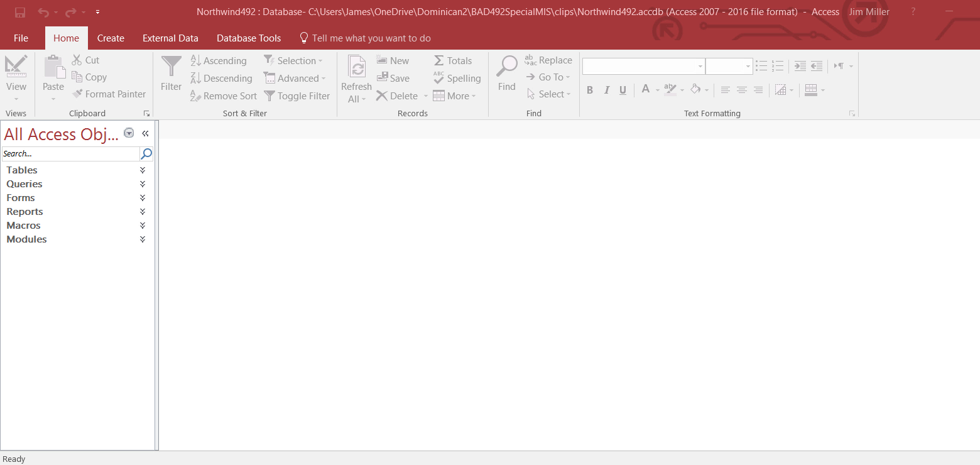The image size is (980, 465).
Task: Expand the Forms group
Action: (x=143, y=198)
